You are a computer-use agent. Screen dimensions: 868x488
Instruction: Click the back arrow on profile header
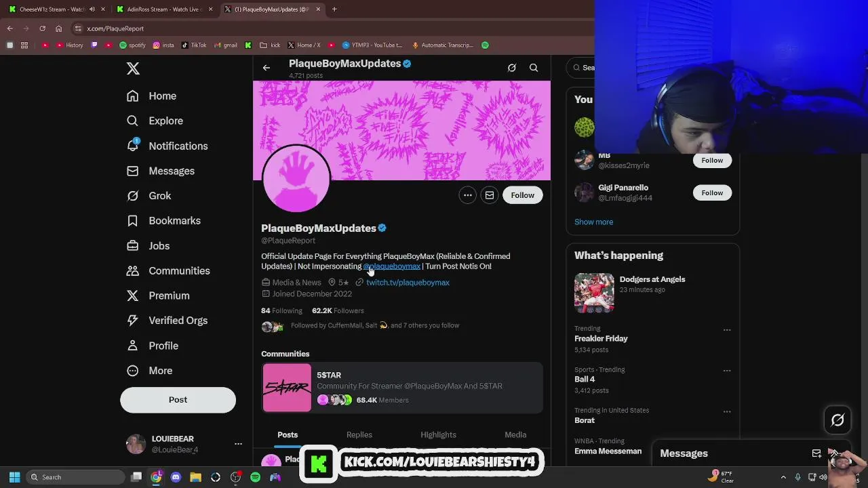(x=267, y=68)
